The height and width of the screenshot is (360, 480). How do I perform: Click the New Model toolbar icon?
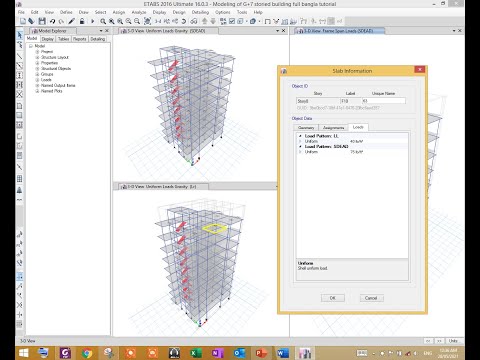click(x=23, y=21)
